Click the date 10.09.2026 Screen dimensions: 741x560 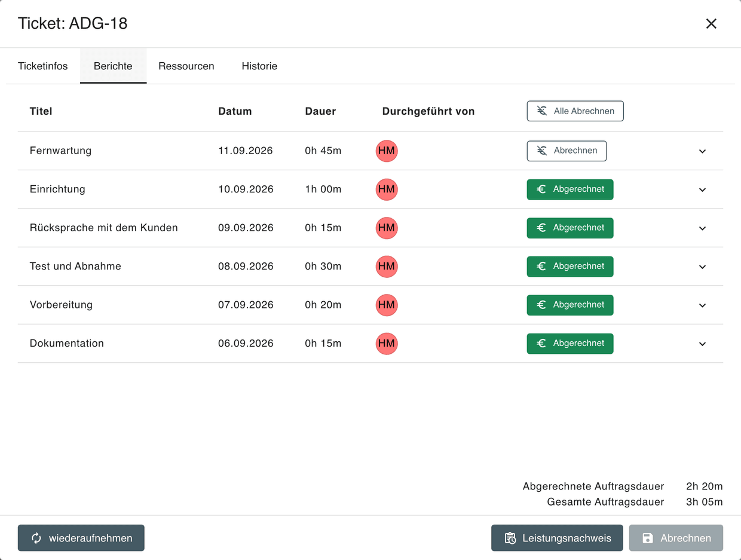tap(246, 189)
